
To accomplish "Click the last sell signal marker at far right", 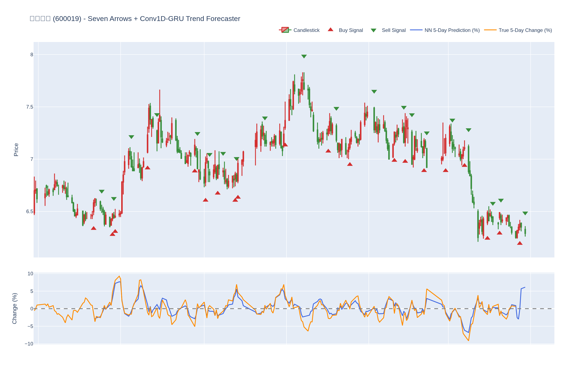I will pyautogui.click(x=525, y=213).
